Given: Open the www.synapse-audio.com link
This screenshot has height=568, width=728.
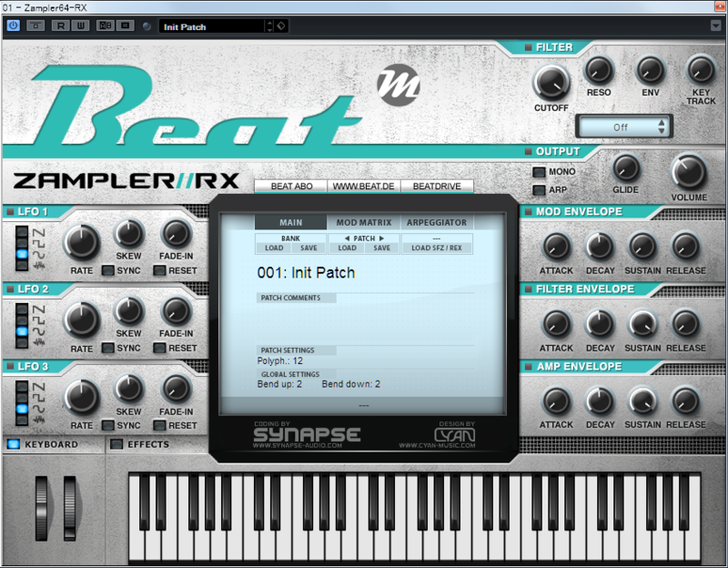Looking at the screenshot, I should 298,445.
